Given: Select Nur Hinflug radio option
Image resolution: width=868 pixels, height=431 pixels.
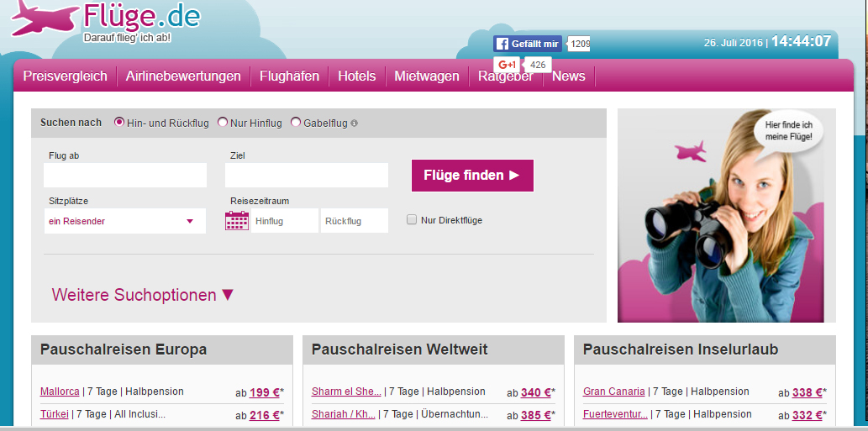Looking at the screenshot, I should (223, 123).
